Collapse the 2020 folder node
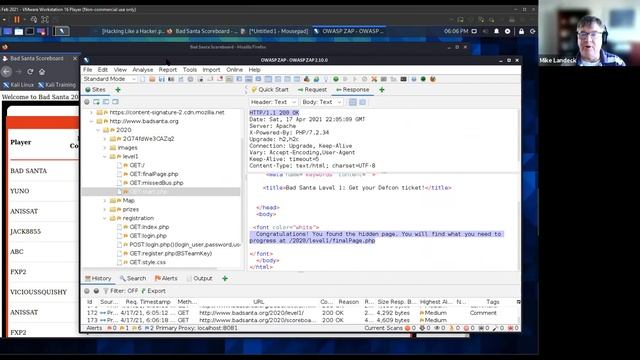Screen dimensions: 640x360 point(98,130)
